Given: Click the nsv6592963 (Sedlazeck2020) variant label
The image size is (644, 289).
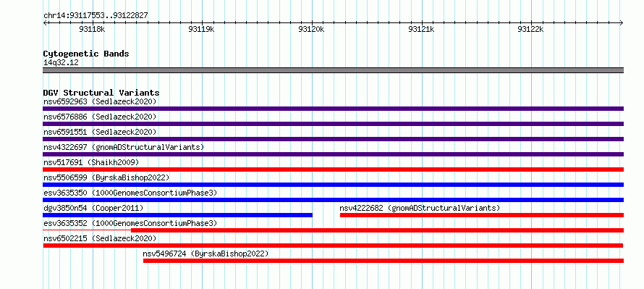Looking at the screenshot, I should pyautogui.click(x=100, y=101).
